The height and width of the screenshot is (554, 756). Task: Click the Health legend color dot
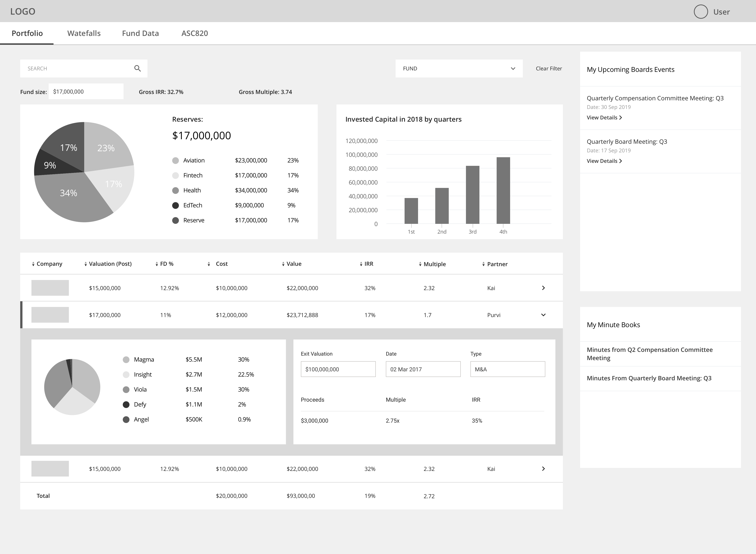click(175, 191)
